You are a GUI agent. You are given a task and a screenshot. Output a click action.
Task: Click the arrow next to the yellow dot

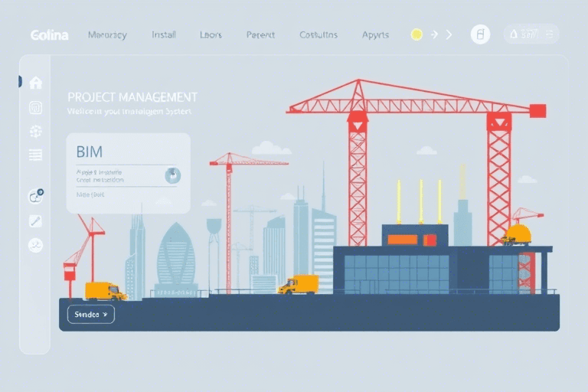click(x=434, y=34)
